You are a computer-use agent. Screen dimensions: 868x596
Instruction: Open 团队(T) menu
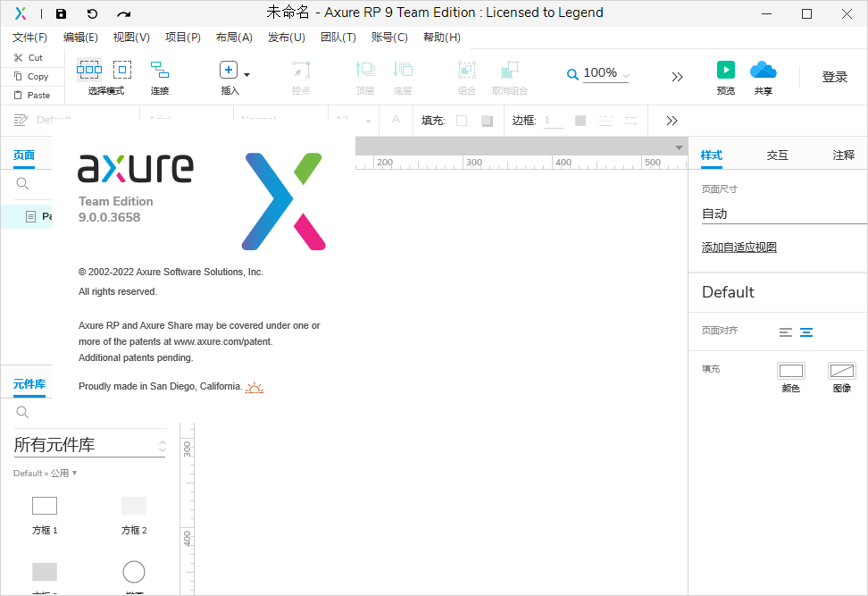(x=338, y=38)
